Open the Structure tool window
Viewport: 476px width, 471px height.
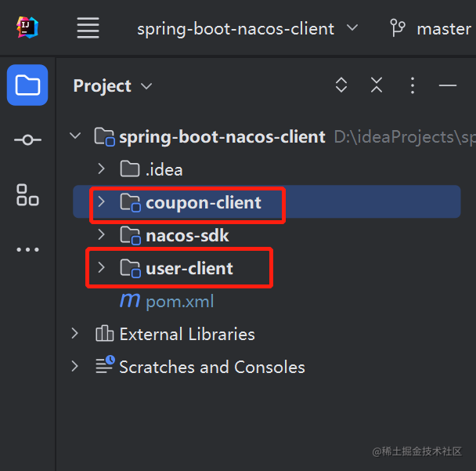pos(27,195)
